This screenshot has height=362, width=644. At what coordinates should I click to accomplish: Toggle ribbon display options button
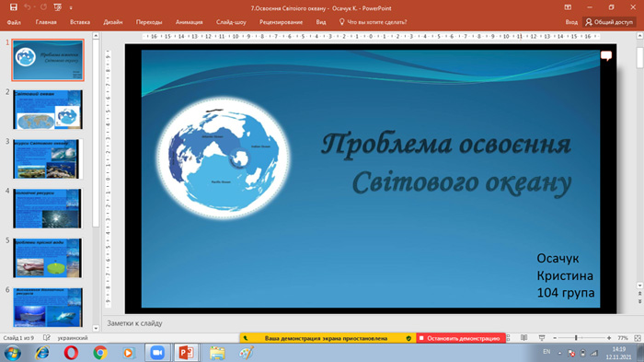point(568,7)
